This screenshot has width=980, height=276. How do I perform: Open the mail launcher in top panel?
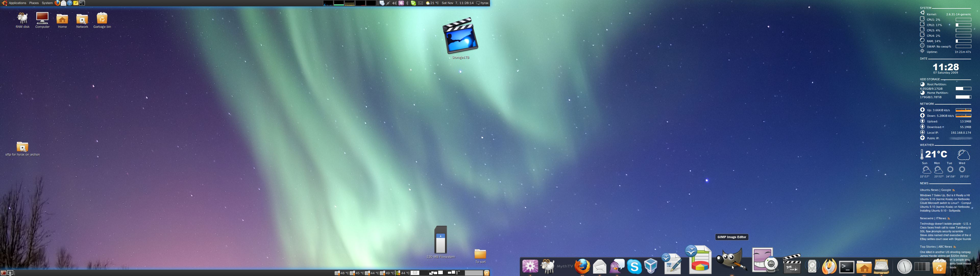[x=64, y=3]
